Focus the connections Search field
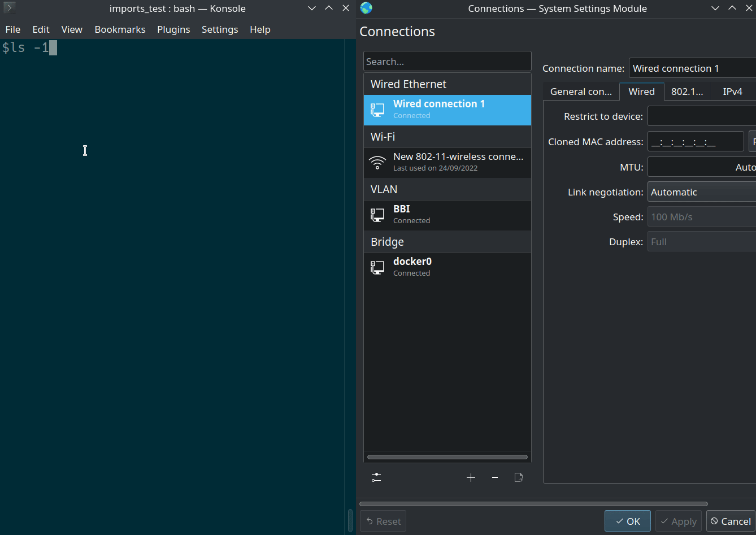 [x=447, y=62]
